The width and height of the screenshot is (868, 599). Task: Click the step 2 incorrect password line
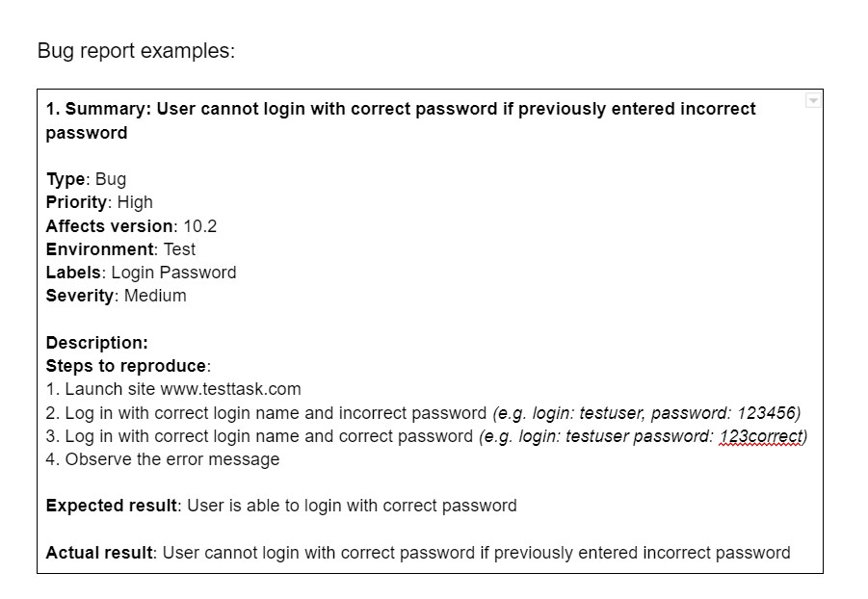[x=276, y=413]
